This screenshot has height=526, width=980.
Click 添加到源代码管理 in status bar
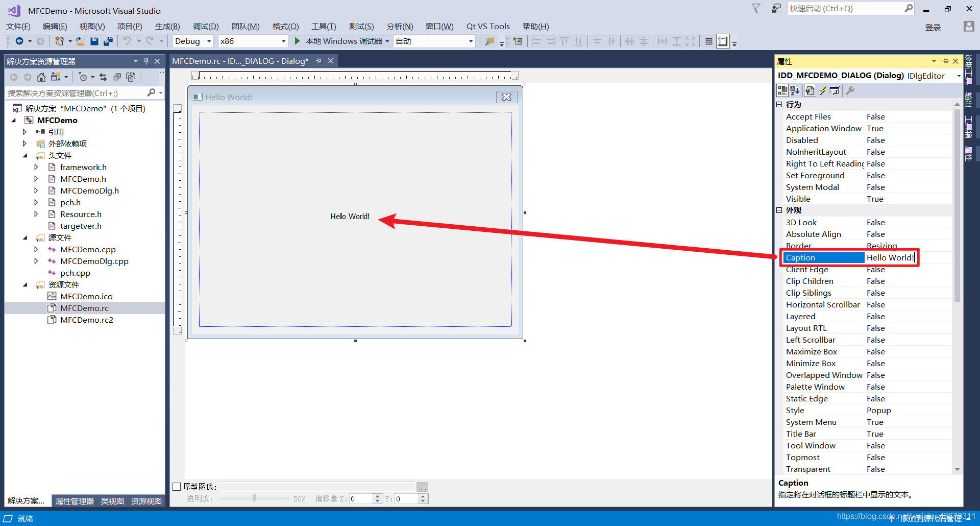(x=931, y=518)
